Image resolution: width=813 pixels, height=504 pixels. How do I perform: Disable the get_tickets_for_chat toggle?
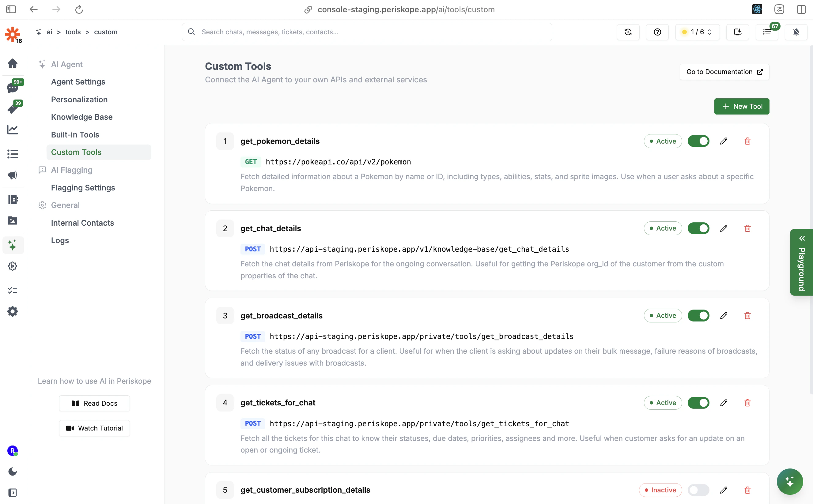point(698,403)
